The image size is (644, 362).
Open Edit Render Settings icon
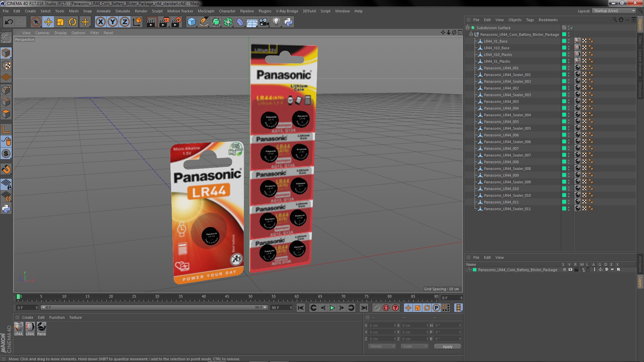point(176,22)
